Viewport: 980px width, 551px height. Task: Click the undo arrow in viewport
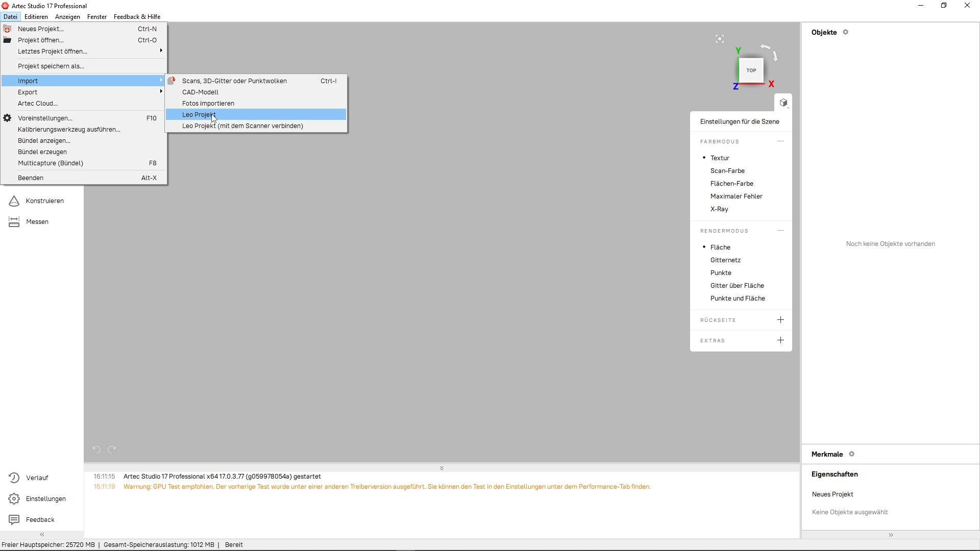[96, 449]
